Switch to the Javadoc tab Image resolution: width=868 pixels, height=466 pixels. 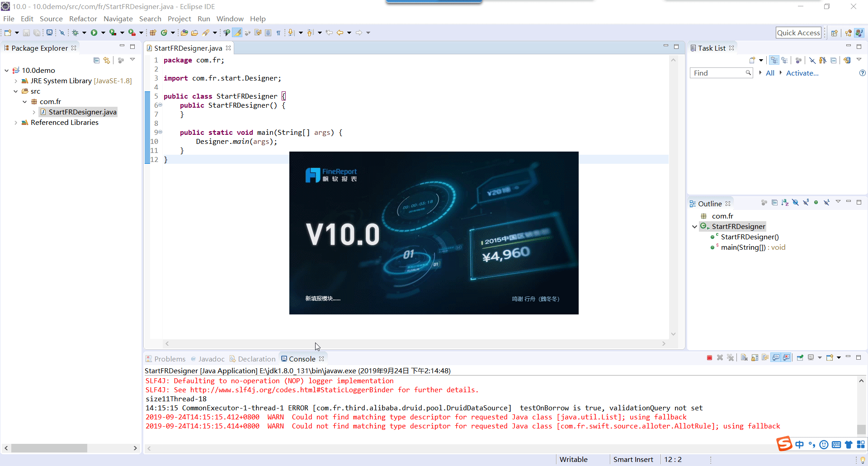tap(208, 359)
